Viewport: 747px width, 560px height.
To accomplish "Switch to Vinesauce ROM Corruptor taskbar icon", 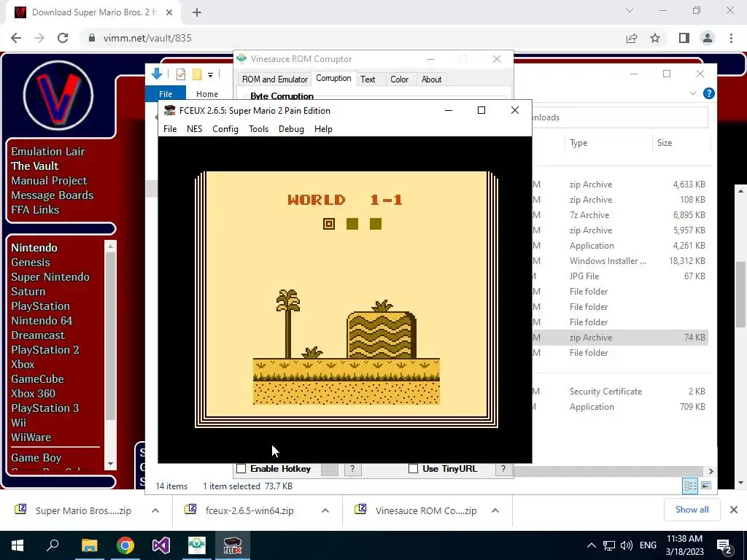I will (197, 545).
